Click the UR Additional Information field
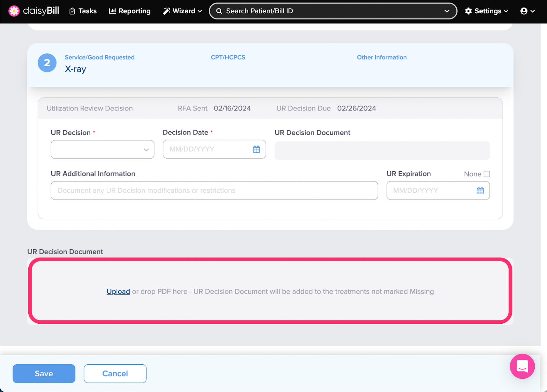This screenshot has width=547, height=392. coord(214,190)
